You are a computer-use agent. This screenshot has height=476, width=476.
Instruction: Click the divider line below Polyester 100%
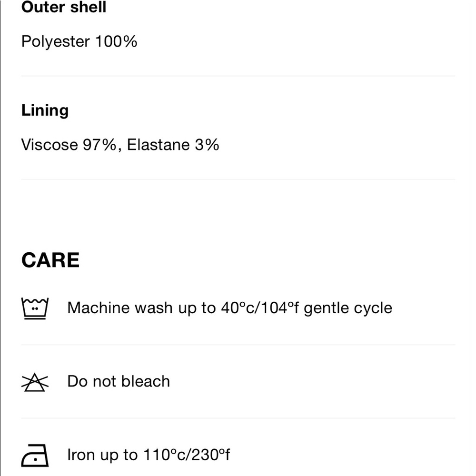(238, 76)
